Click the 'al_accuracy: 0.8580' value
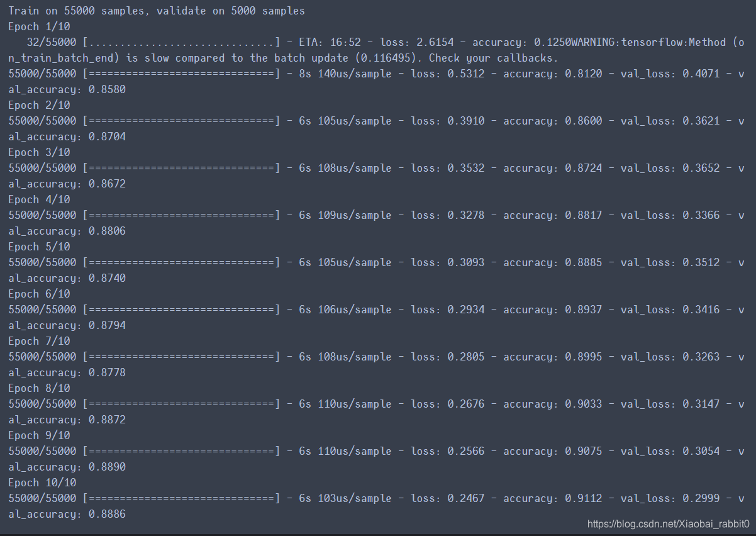 click(x=67, y=89)
